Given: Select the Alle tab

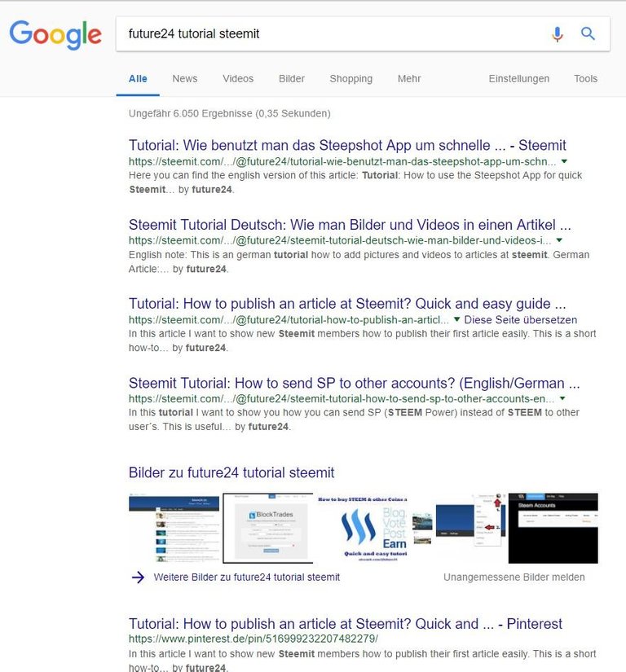Looking at the screenshot, I should 138,79.
